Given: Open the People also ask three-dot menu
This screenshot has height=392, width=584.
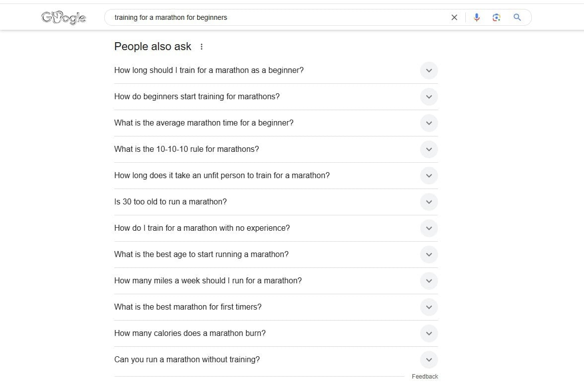Looking at the screenshot, I should point(202,46).
